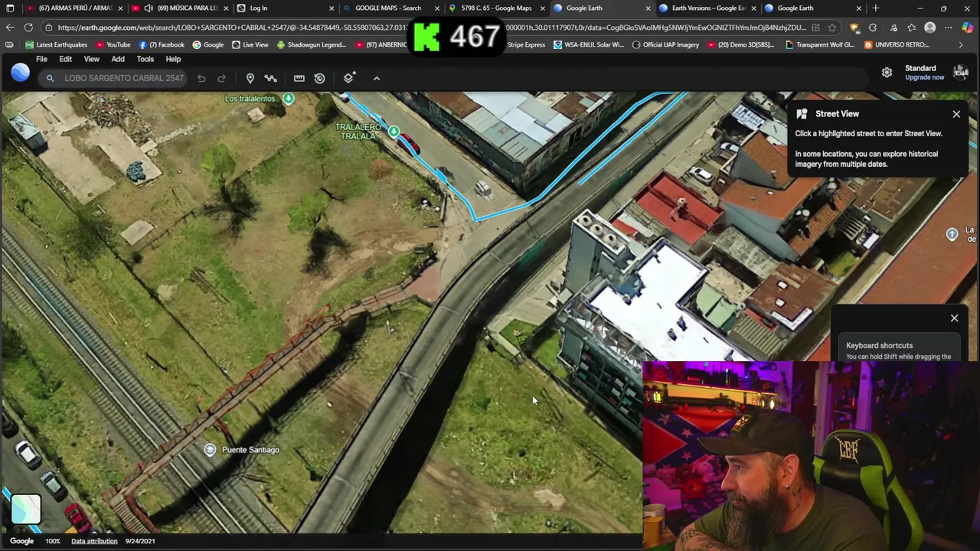Open a new browser tab

pos(876,8)
